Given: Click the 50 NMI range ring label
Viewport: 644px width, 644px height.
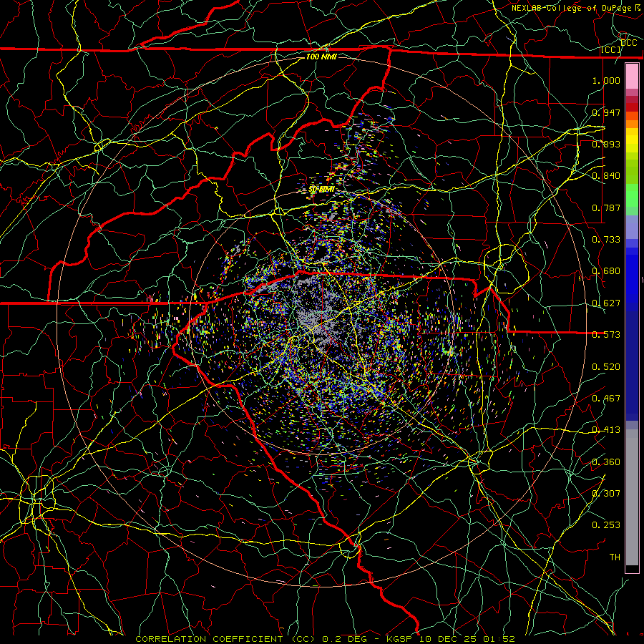Looking at the screenshot, I should pos(321,190).
